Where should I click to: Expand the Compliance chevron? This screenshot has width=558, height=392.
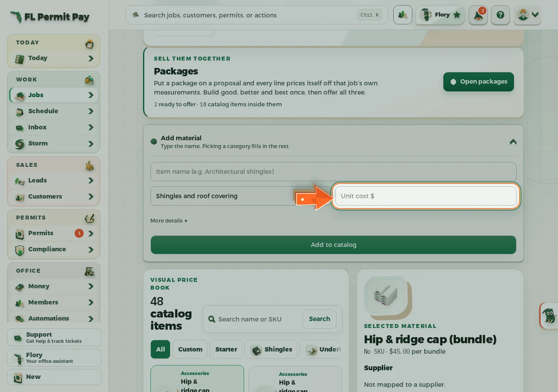coord(91,250)
